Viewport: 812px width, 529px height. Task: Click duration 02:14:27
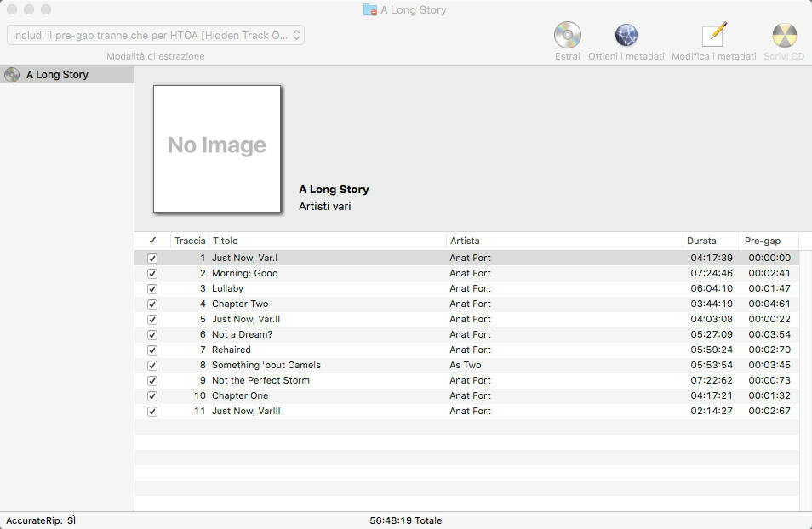(712, 411)
